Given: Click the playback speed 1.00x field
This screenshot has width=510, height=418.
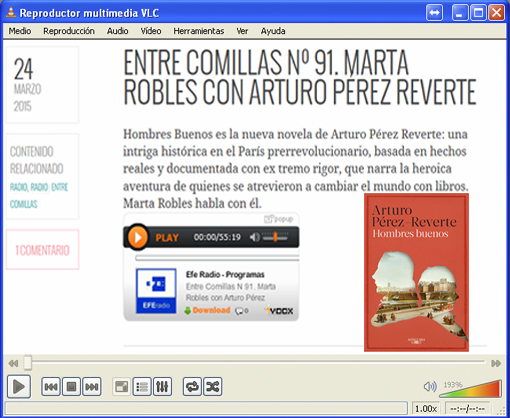Looking at the screenshot, I should tap(426, 408).
